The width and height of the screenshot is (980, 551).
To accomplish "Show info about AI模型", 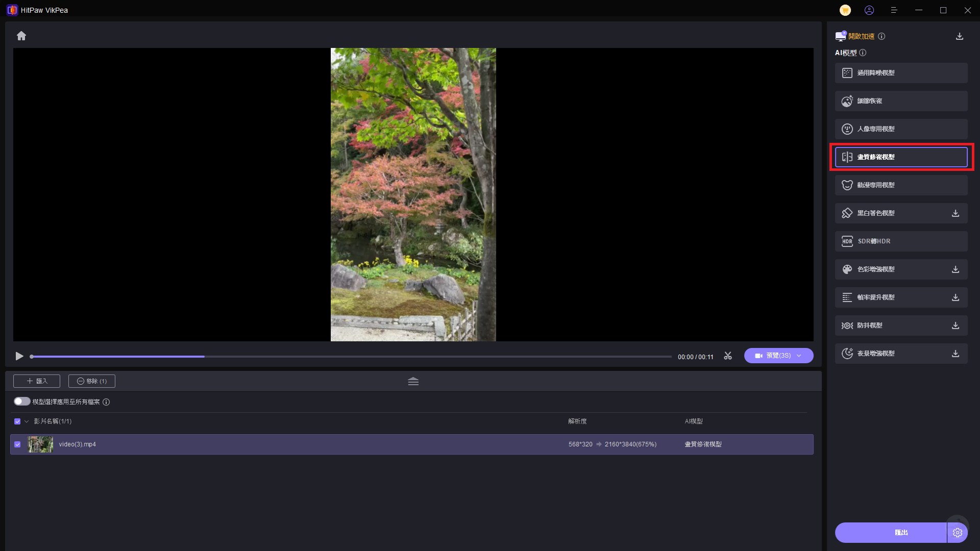I will pos(863,53).
